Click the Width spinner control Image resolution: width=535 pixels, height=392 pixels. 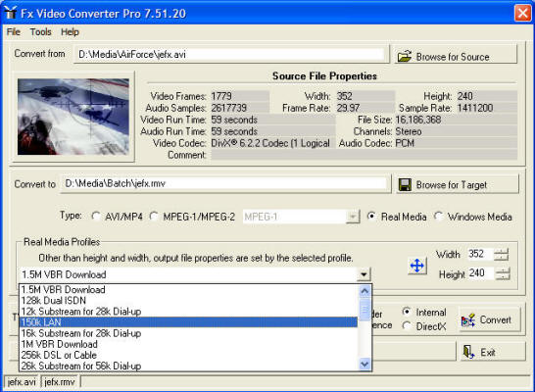tap(502, 255)
